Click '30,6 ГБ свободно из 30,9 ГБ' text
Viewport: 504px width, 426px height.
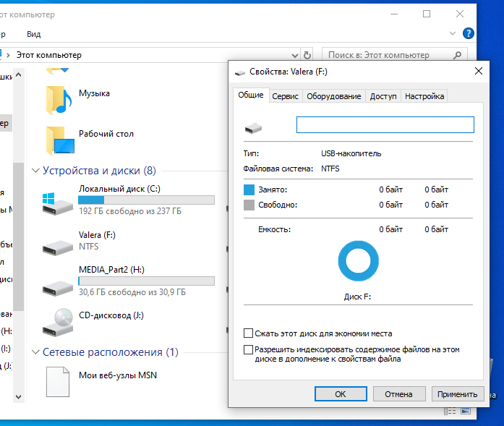click(x=132, y=292)
